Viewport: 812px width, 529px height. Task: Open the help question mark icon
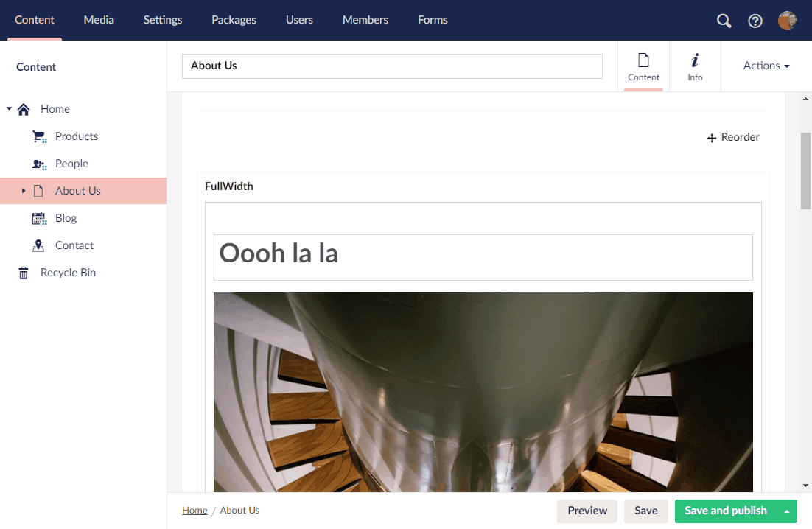(x=755, y=21)
